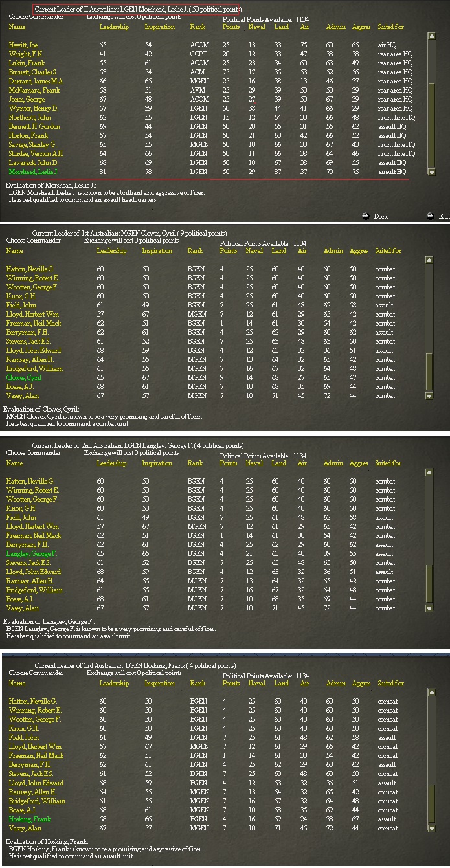Choose Horton, Frank as commander
The height and width of the screenshot is (868, 450).
pos(28,136)
